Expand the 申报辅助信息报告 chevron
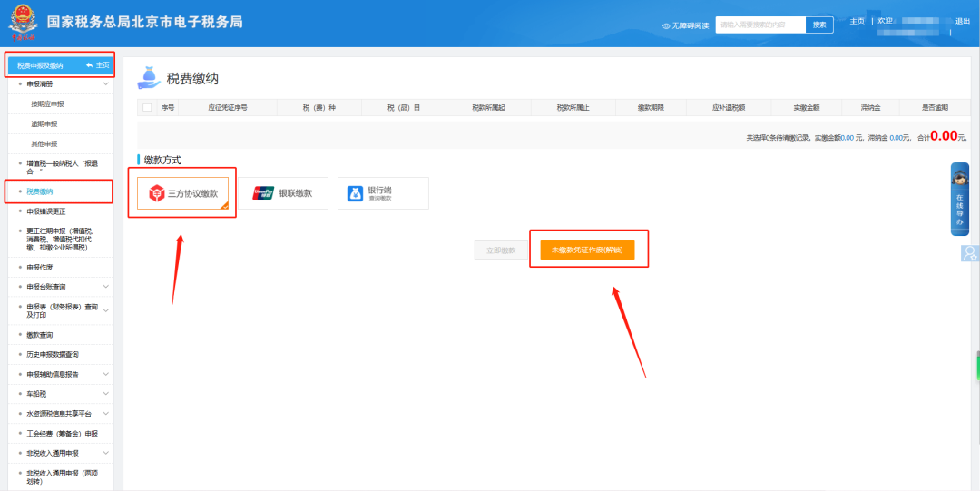 tap(105, 374)
